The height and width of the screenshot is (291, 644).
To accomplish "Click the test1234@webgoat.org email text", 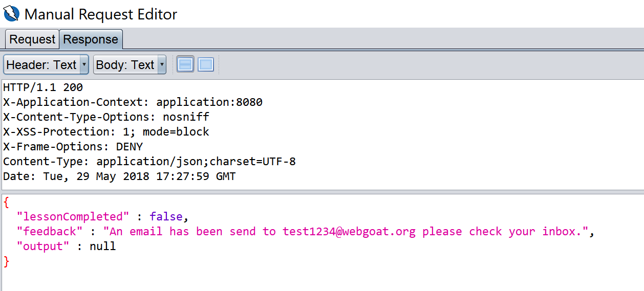I will tap(349, 231).
